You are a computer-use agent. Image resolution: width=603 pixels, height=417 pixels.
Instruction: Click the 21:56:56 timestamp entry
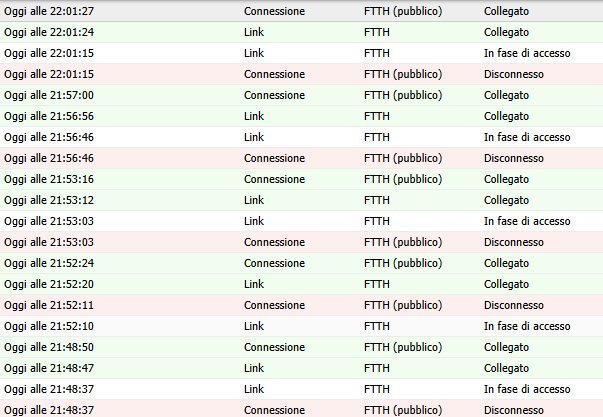[x=49, y=115]
